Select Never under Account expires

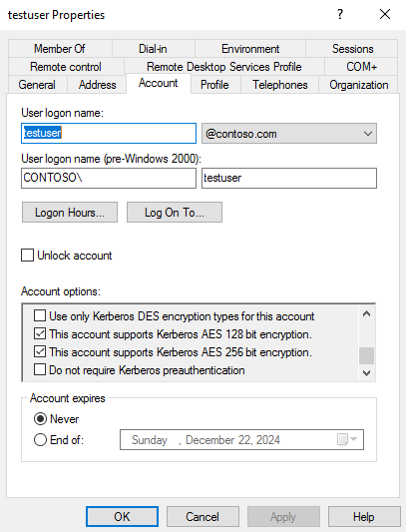point(40,418)
